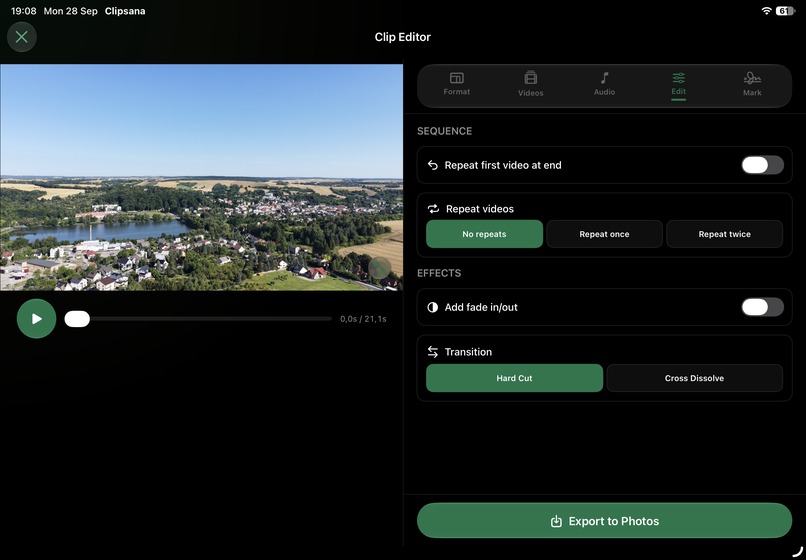The width and height of the screenshot is (806, 560).
Task: Click the EFFECTS section header
Action: pyautogui.click(x=439, y=273)
